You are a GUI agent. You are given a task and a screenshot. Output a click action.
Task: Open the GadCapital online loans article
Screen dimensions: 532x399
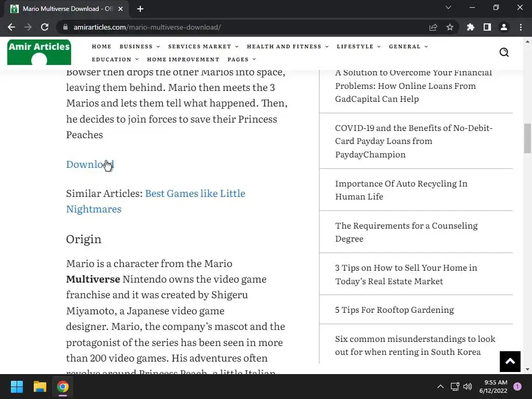tap(414, 86)
